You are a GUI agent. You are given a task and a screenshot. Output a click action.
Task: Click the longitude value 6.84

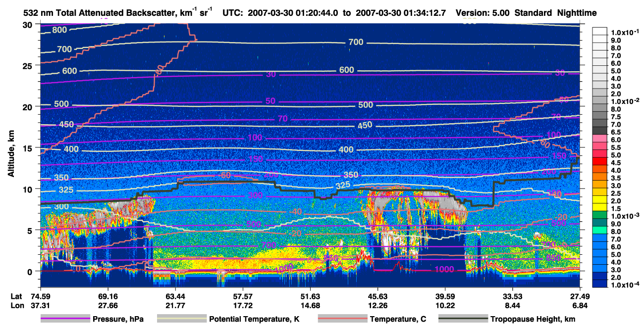tap(580, 305)
